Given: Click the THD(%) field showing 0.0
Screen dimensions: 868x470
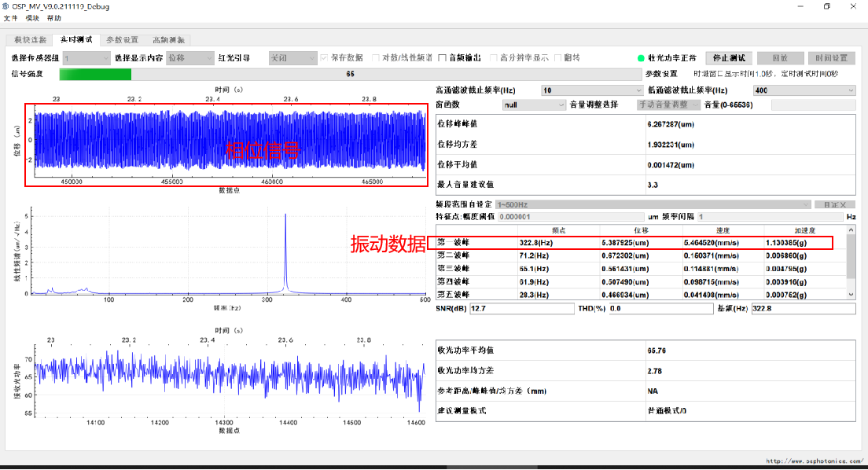Looking at the screenshot, I should coord(661,308).
